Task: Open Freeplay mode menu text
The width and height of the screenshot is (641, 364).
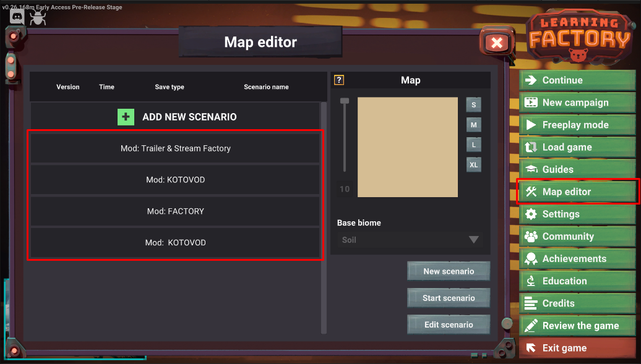Action: pyautogui.click(x=575, y=125)
